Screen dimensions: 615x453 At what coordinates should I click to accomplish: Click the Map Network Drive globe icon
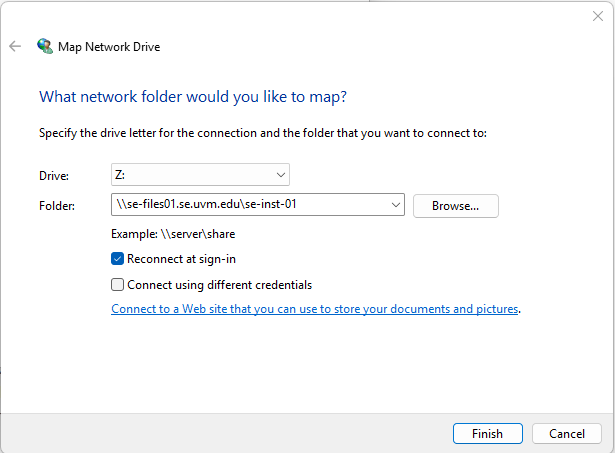45,46
